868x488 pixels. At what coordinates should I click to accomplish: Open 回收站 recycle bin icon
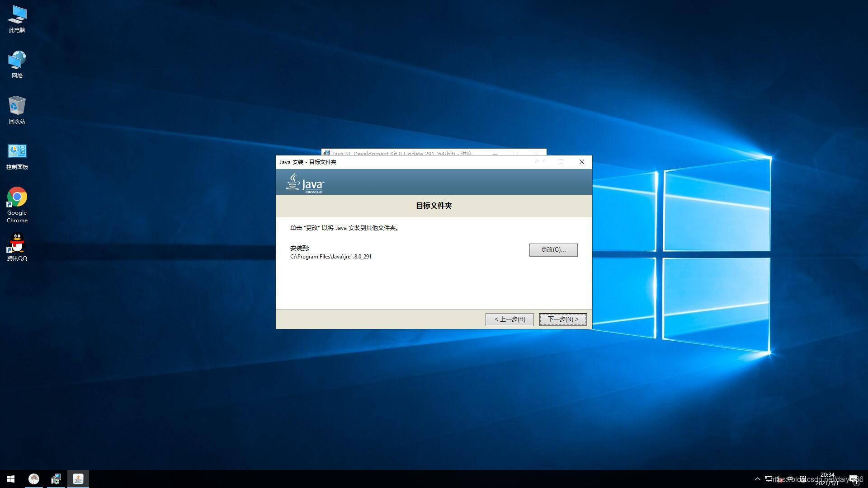click(17, 110)
